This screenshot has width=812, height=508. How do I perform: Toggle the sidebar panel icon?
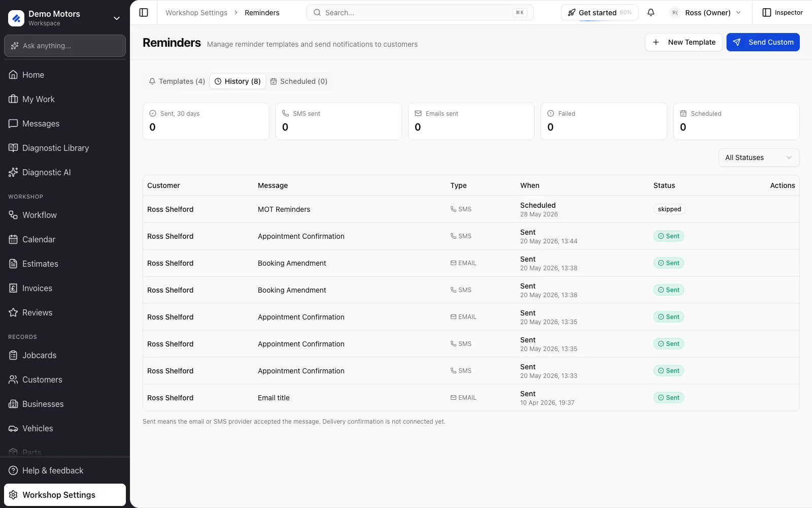[x=144, y=13]
